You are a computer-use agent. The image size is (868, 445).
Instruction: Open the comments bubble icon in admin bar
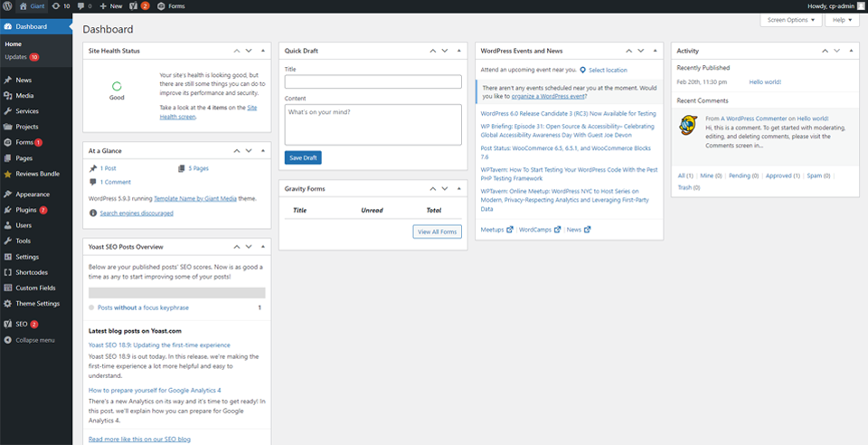click(x=83, y=5)
